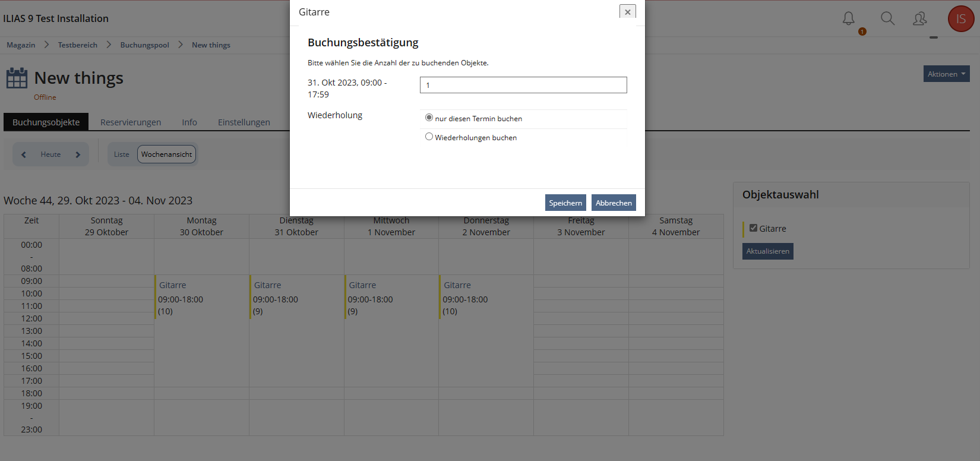Click the Aktualisieren button
This screenshot has width=980, height=461.
pos(767,251)
